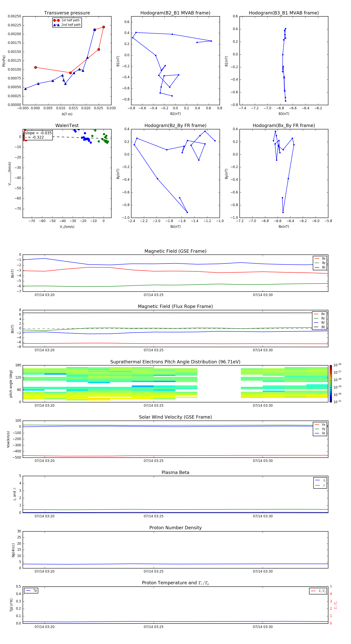This screenshot has width=351, height=644.
Task: Click the 'Tp' legend entry
Action: pos(31,591)
